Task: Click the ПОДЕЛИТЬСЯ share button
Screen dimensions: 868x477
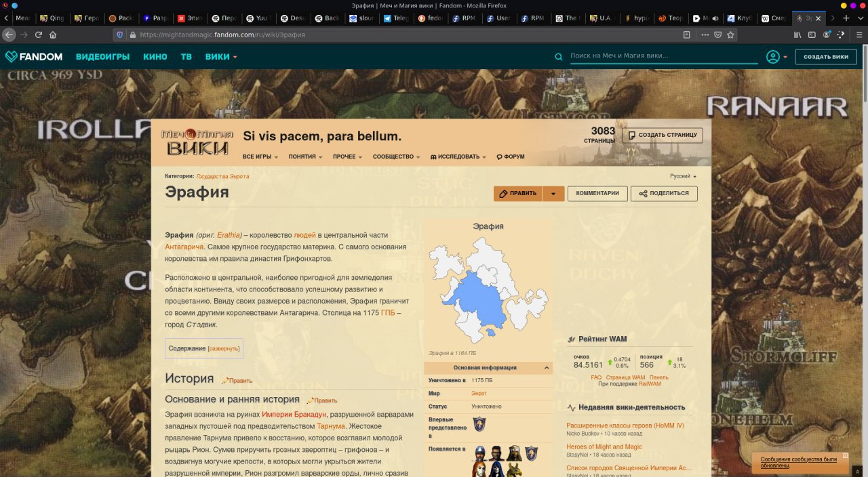Action: pos(664,194)
